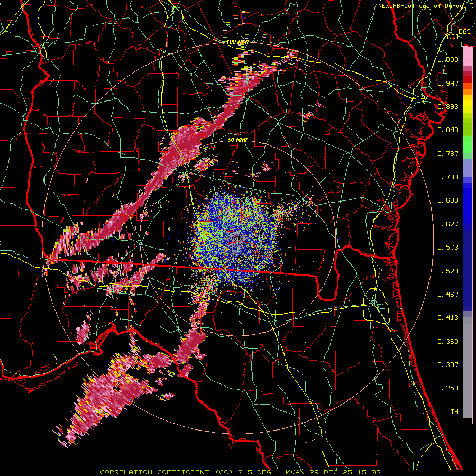The width and height of the screenshot is (476, 476).
Task: Click the 0.893 legend value
Action: 448,106
